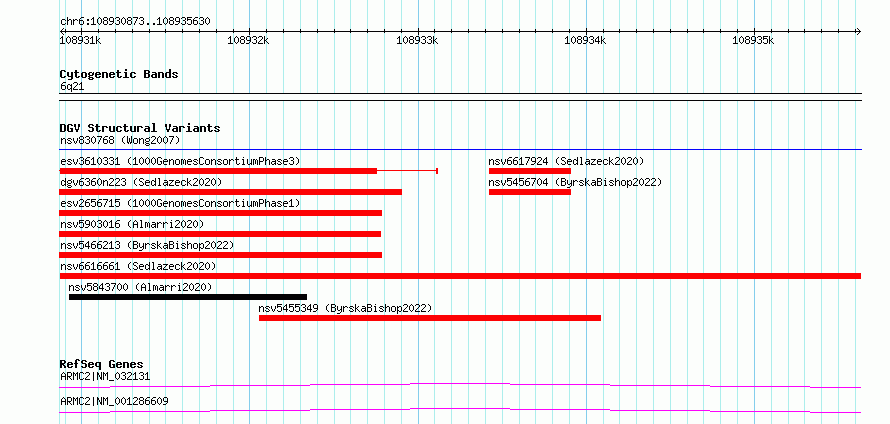Viewport: 890px width, 424px height.
Task: Click the nsv5903016 variant red bar
Action: [220, 234]
